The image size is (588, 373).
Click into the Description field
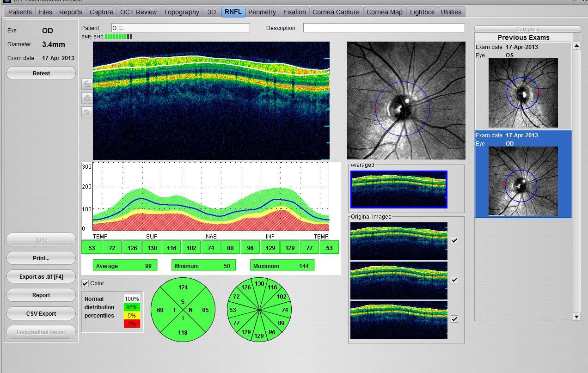click(384, 28)
